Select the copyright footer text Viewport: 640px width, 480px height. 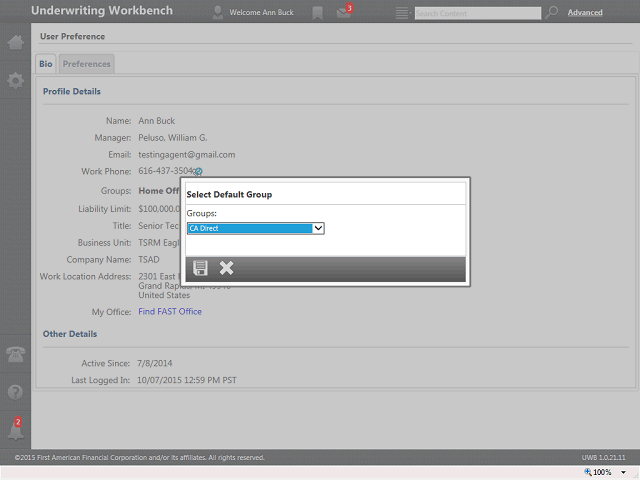[x=140, y=458]
